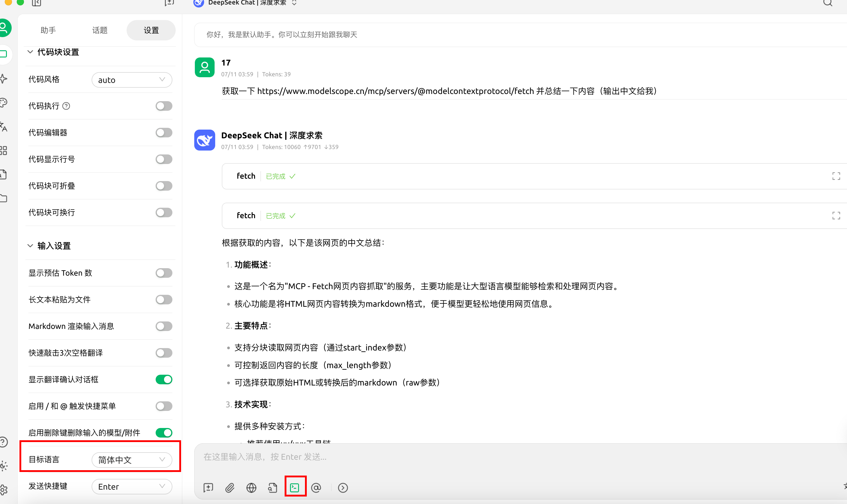The width and height of the screenshot is (847, 504).
Task: Open the 目标语言 简体中文 dropdown
Action: coord(132,460)
